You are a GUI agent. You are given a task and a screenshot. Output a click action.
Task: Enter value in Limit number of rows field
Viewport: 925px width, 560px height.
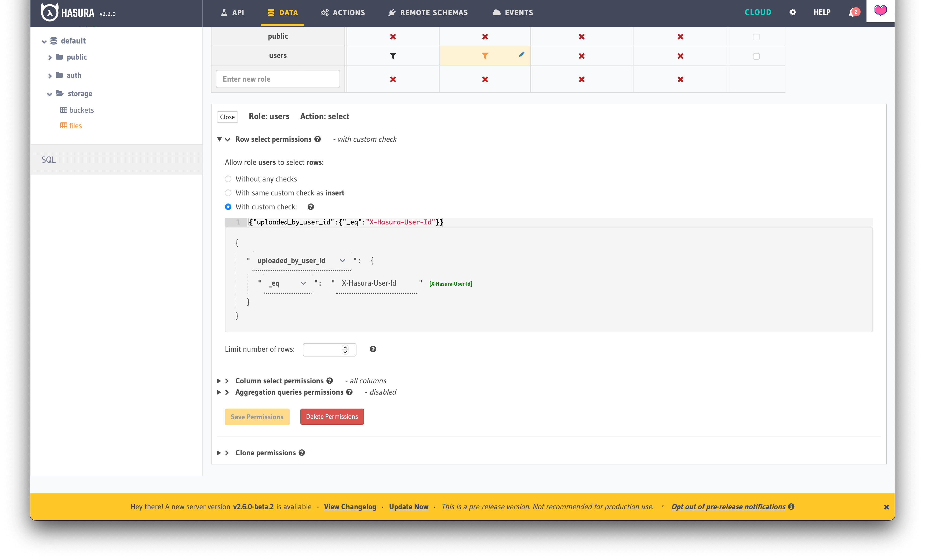pyautogui.click(x=328, y=349)
